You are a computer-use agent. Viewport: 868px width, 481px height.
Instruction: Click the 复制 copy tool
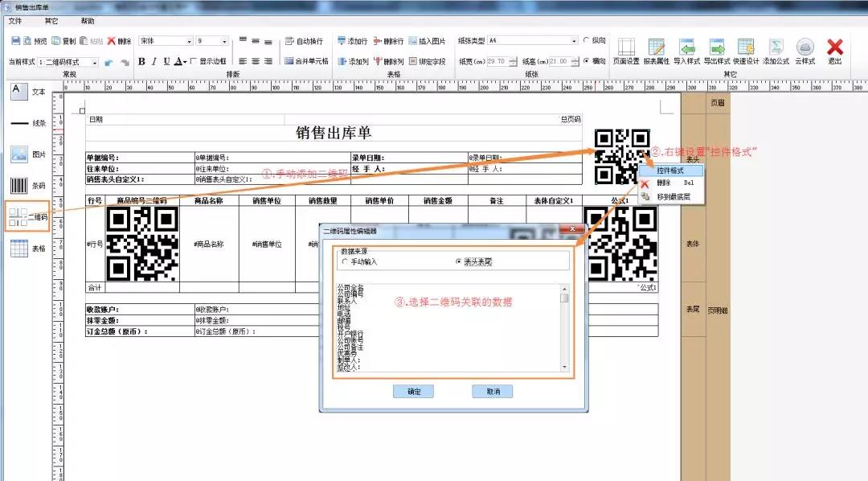click(63, 41)
